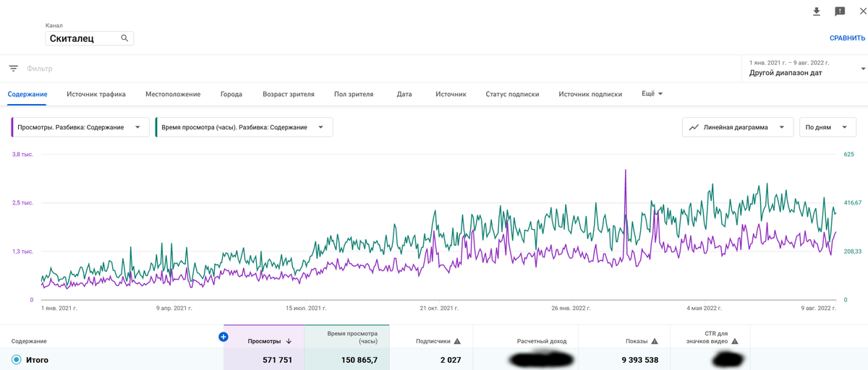
Task: Click the 9 апр. 2021 г. axis label
Action: 174,308
